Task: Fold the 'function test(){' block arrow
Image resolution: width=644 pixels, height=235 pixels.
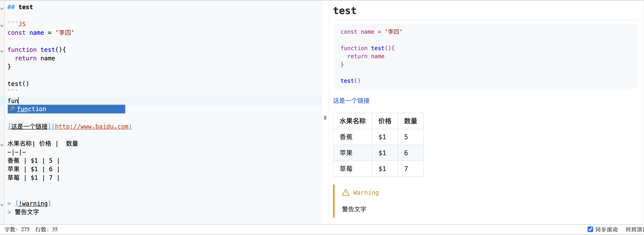Action: [x=2, y=51]
